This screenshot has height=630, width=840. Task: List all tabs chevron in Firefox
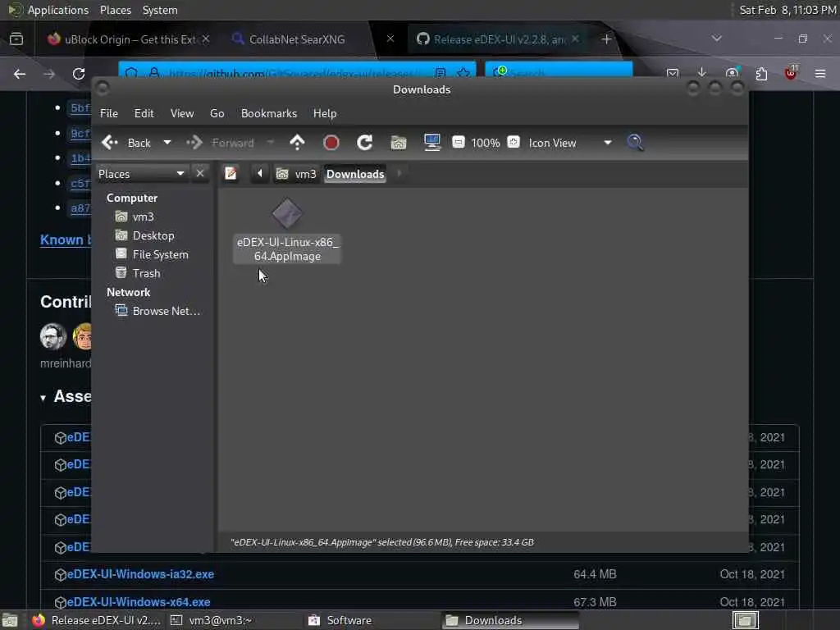pyautogui.click(x=716, y=38)
